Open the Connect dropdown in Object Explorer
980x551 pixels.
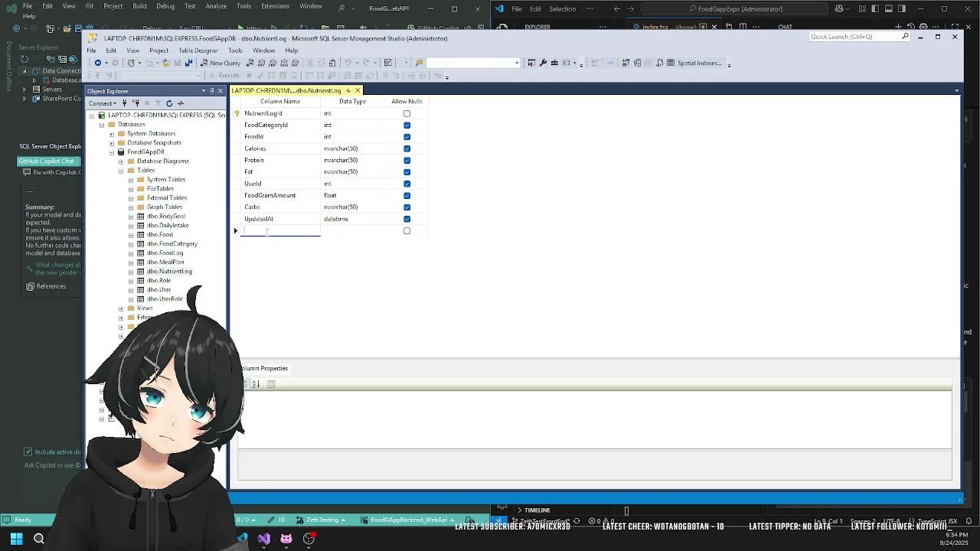103,103
